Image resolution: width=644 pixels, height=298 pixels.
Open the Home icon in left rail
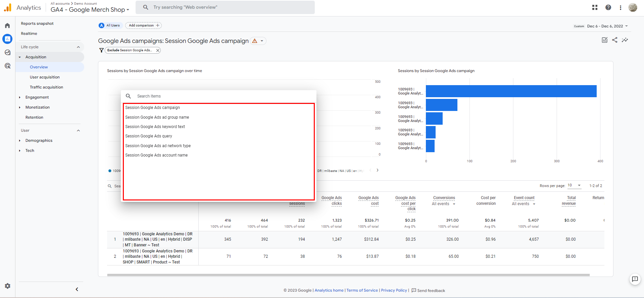coord(7,25)
